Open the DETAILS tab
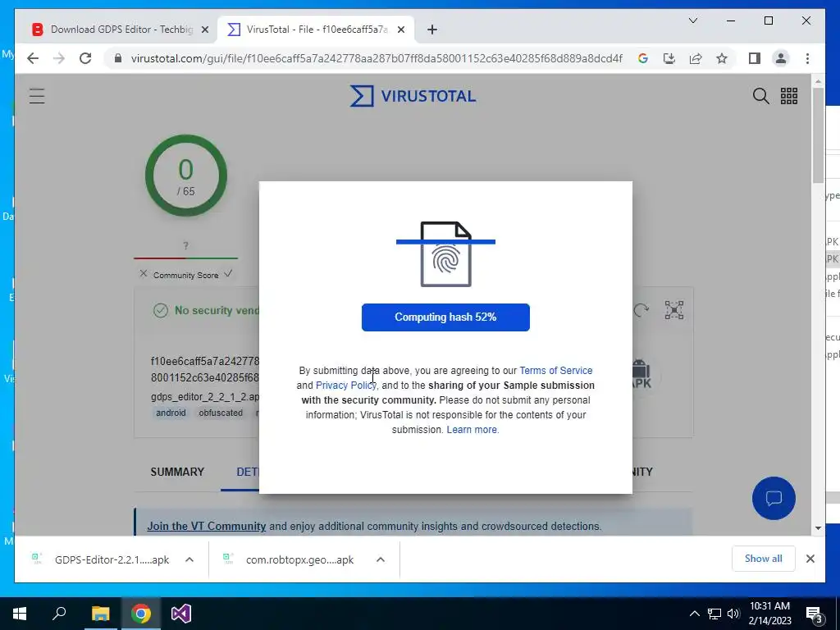Screen dimensions: 840x630 [x=248, y=472]
